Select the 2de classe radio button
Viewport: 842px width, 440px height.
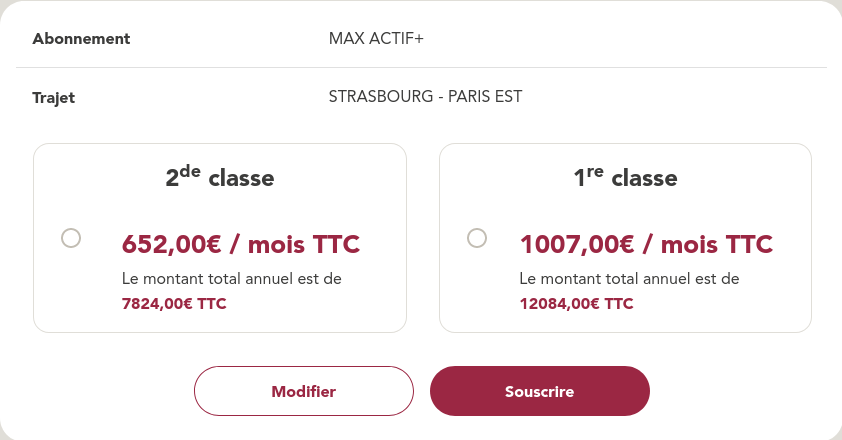[x=71, y=238]
